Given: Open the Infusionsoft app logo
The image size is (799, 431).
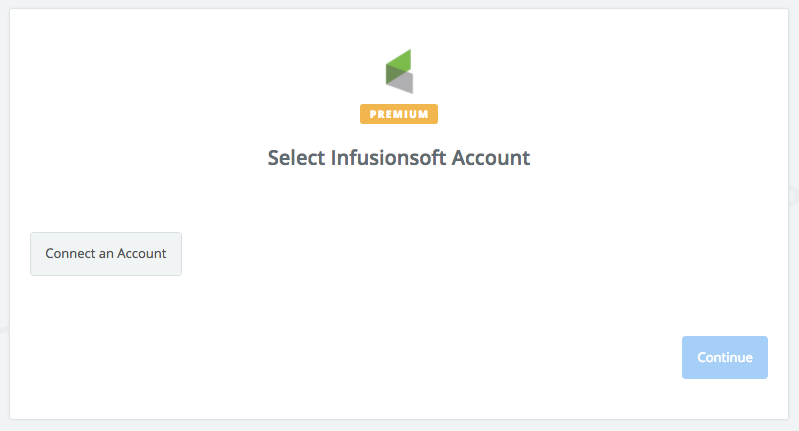Looking at the screenshot, I should coord(399,71).
